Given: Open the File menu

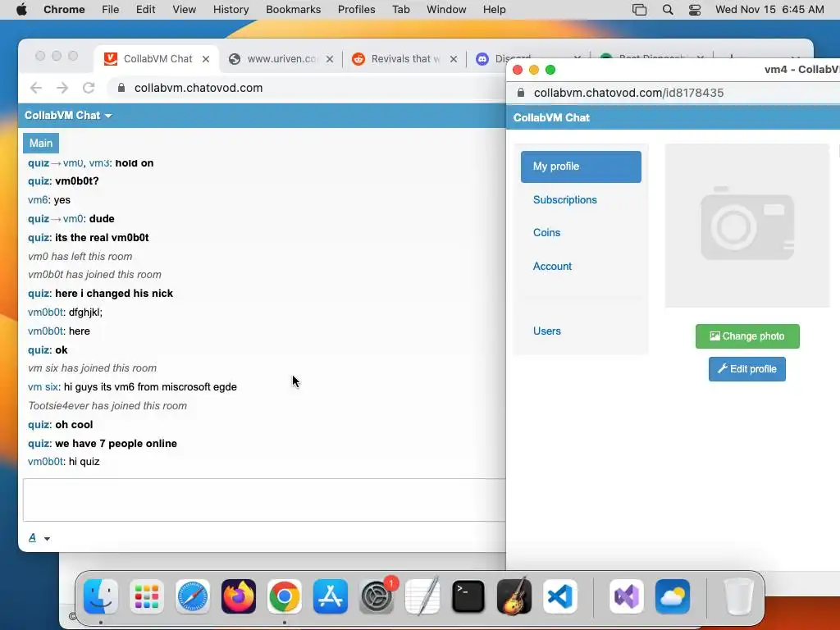Looking at the screenshot, I should click(x=111, y=9).
